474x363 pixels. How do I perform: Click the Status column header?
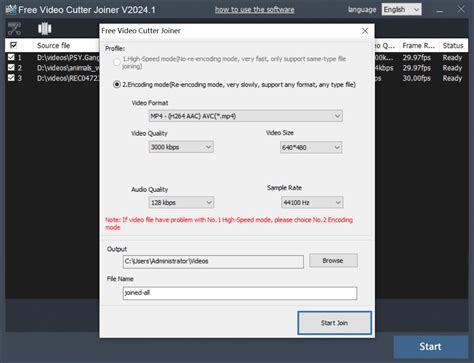pos(453,45)
